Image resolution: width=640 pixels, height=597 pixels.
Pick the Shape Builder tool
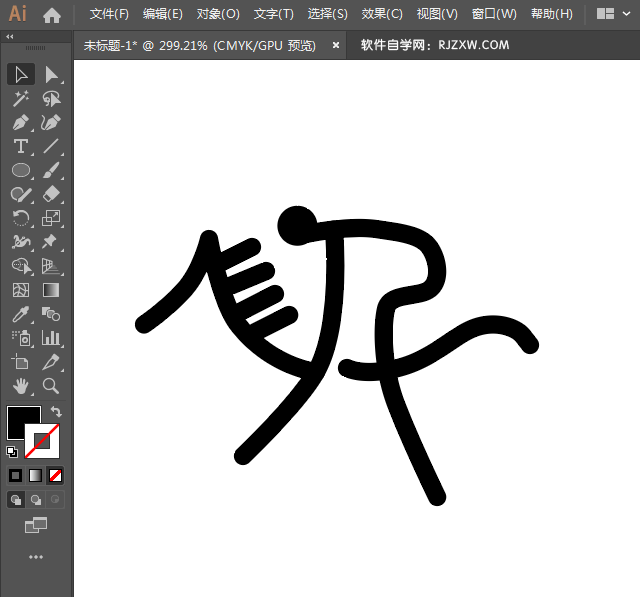(x=21, y=266)
